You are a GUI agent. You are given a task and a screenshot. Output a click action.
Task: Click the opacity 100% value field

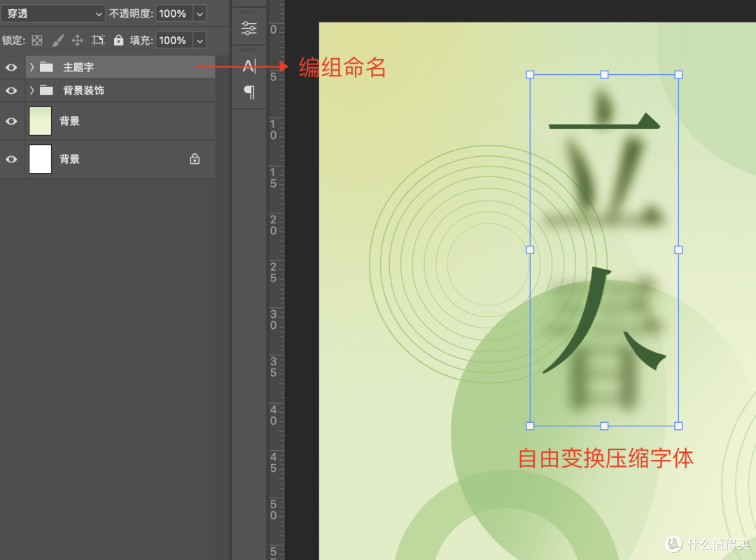174,13
